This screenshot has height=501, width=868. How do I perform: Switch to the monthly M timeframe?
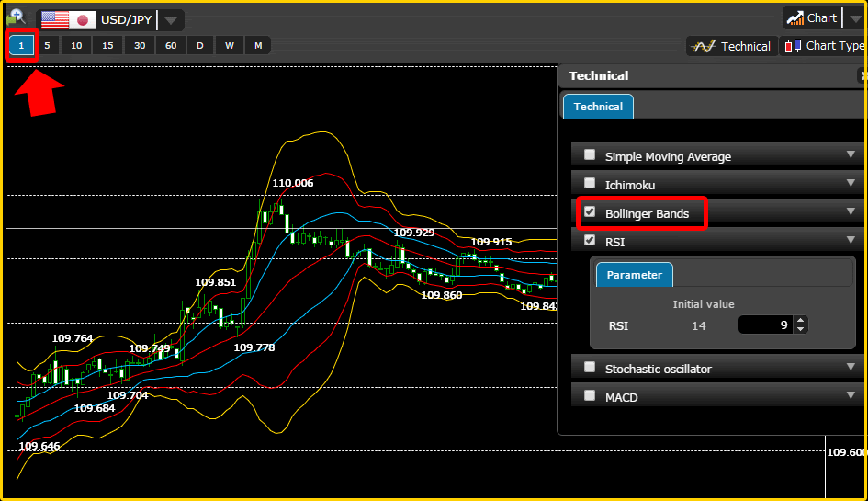point(258,45)
